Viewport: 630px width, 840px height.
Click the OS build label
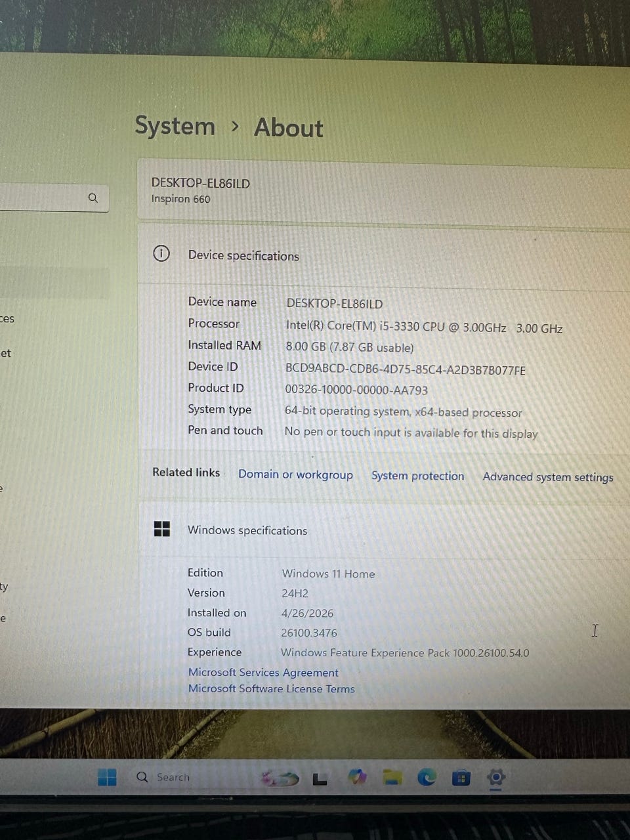[209, 633]
